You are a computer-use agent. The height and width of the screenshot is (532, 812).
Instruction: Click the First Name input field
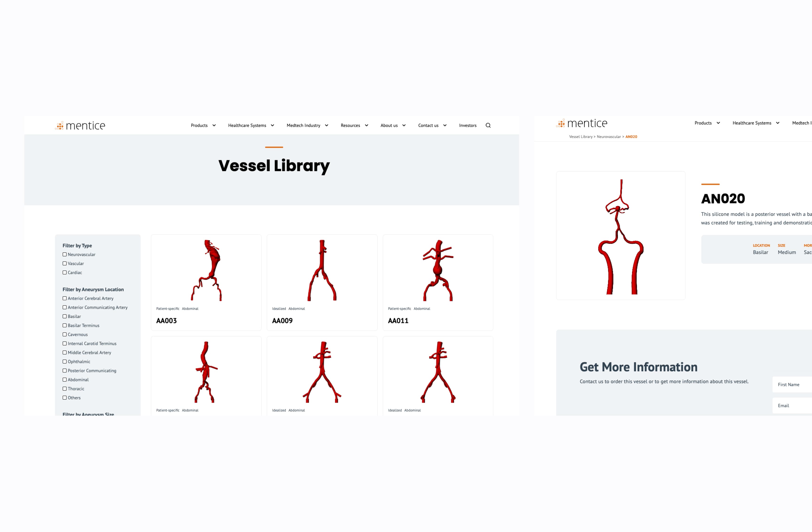[792, 385]
